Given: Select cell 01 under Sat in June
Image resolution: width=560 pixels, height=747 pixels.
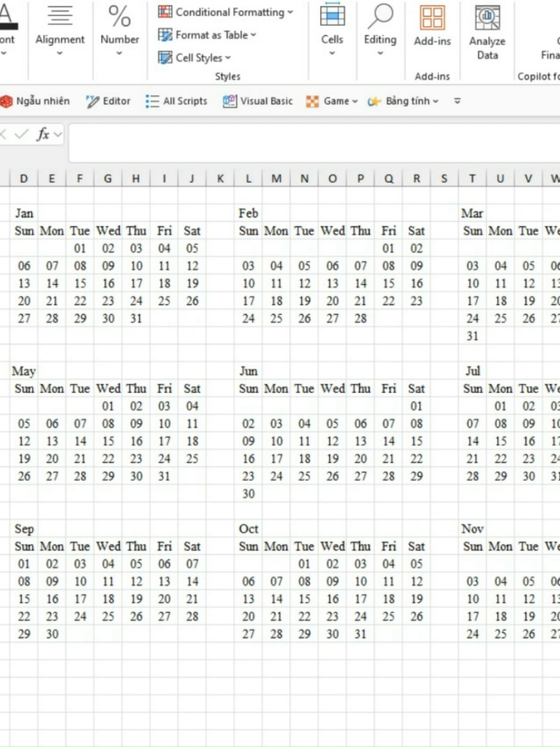Looking at the screenshot, I should pyautogui.click(x=416, y=406).
